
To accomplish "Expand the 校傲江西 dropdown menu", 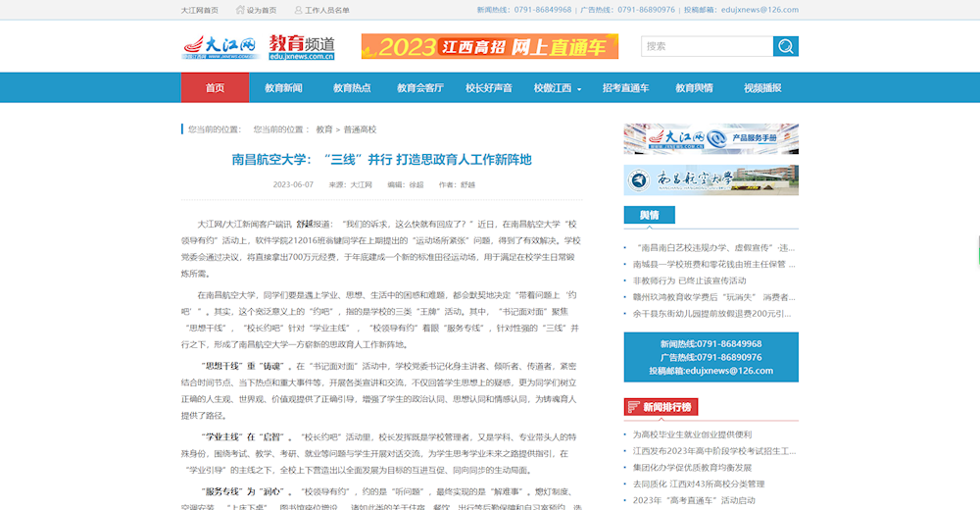I will tap(558, 88).
